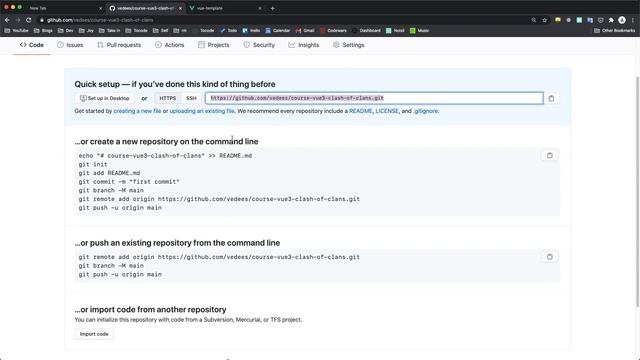
Task: Copy the repository URL with clipboard icon
Action: click(551, 98)
